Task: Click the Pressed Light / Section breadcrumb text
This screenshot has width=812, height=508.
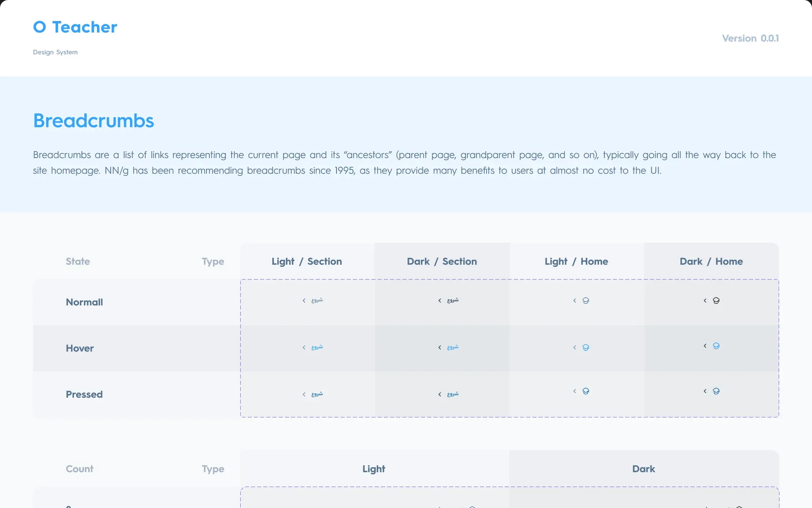Action: pos(317,394)
